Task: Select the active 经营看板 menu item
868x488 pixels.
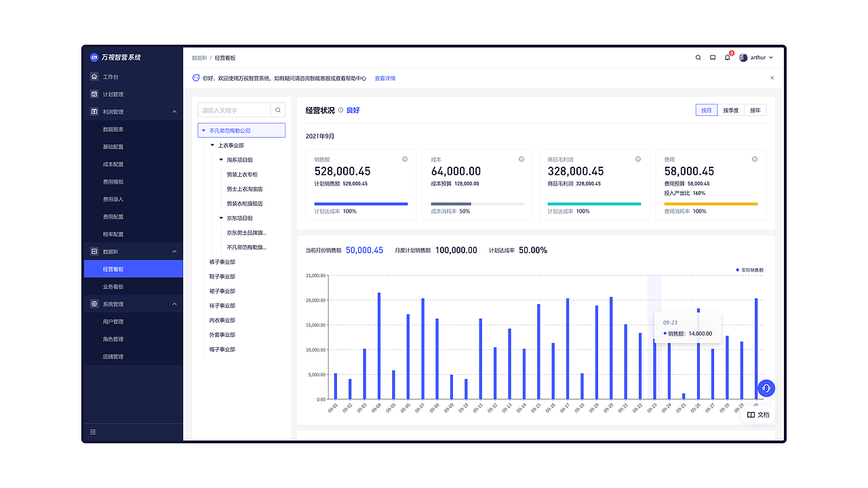Action: click(x=134, y=269)
